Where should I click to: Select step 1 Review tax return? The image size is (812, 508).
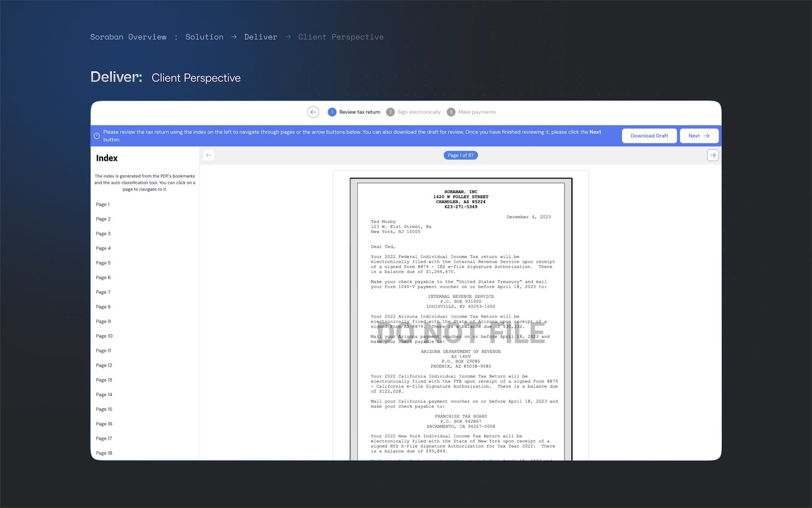coord(354,112)
